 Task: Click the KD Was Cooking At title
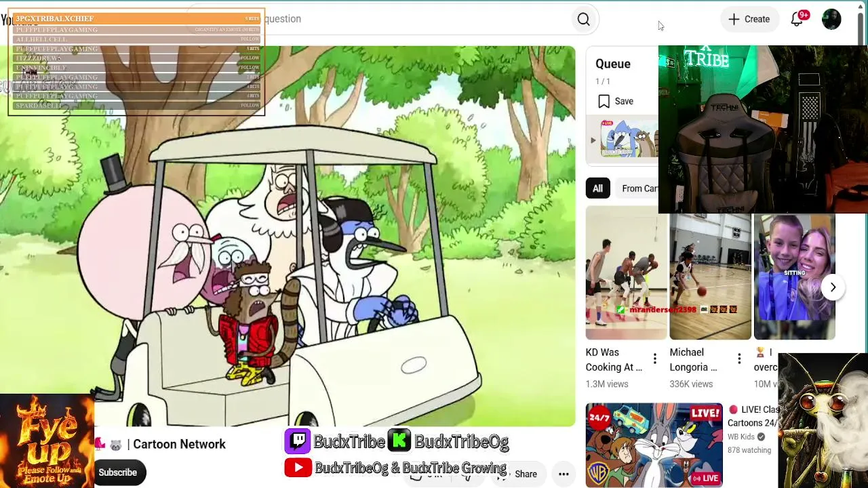pyautogui.click(x=614, y=360)
